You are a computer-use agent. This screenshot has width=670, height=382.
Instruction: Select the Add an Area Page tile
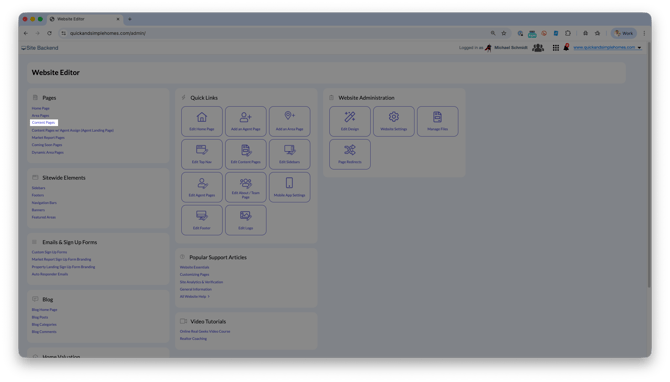point(290,121)
